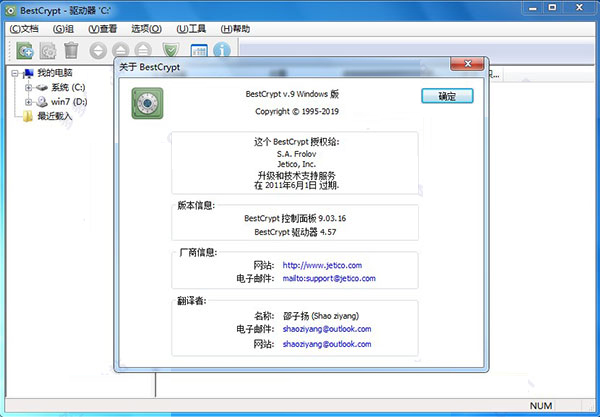This screenshot has width=600, height=417.
Task: Click the Jetico, Inc. text
Action: (297, 165)
